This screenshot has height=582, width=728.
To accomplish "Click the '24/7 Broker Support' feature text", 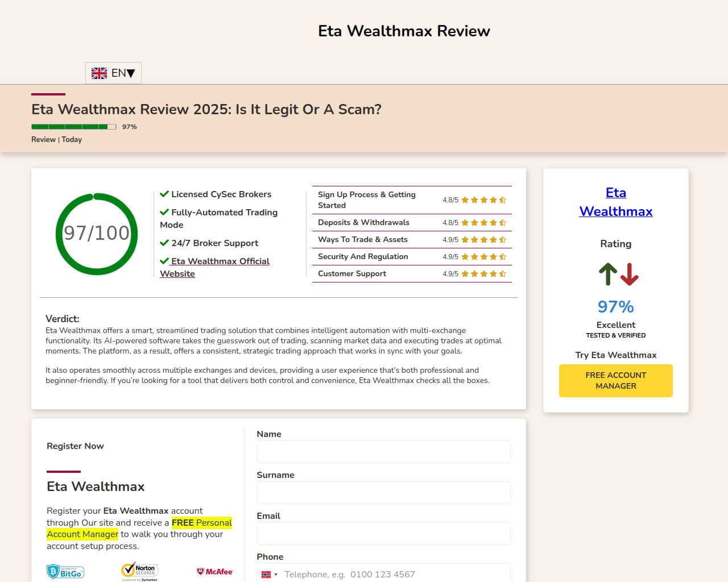I will coord(215,243).
